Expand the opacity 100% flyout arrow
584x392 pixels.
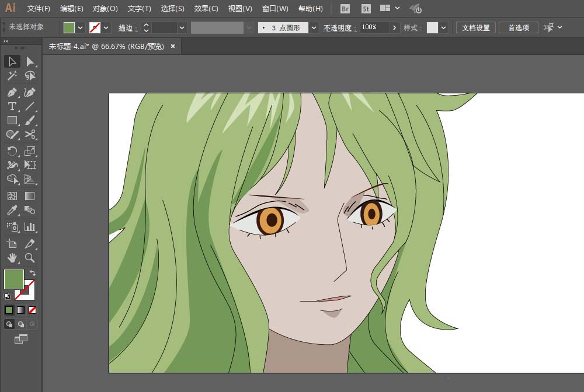[x=395, y=27]
